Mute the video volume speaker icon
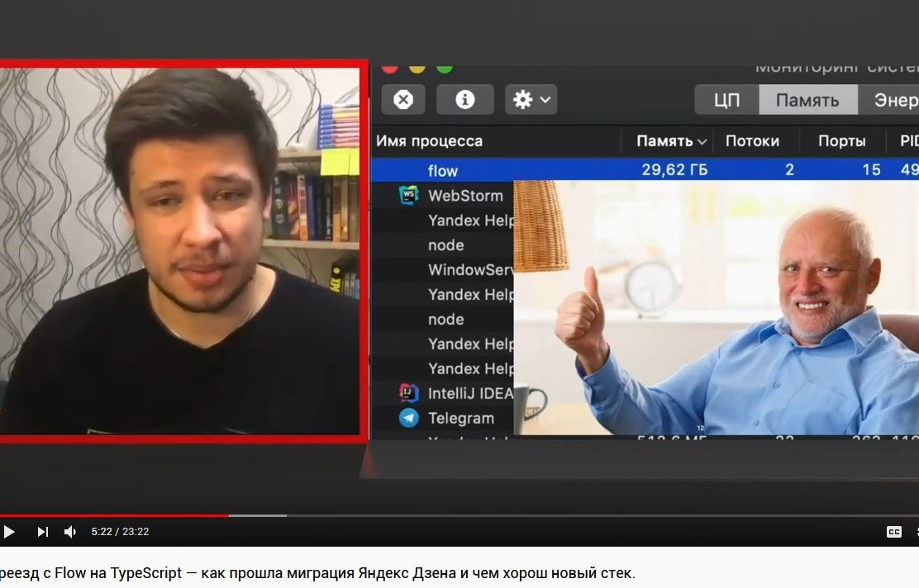The width and height of the screenshot is (919, 588). (x=70, y=532)
